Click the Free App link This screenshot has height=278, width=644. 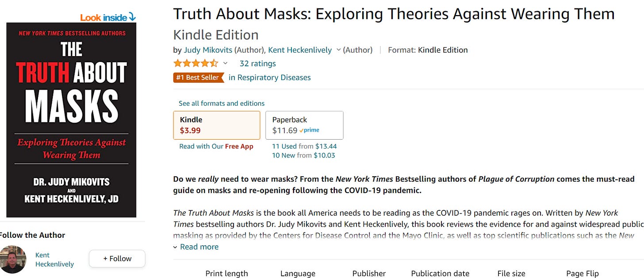pos(239,146)
